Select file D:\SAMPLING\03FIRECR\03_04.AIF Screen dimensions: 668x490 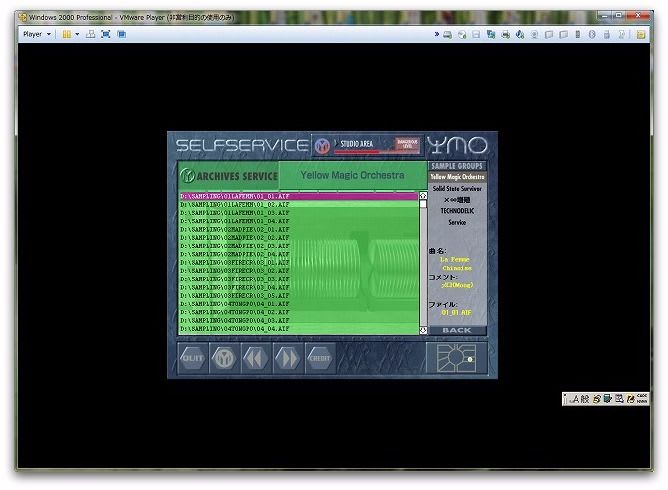(x=299, y=288)
